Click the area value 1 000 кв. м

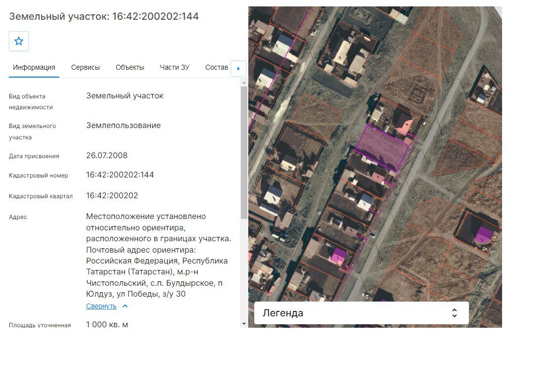[x=107, y=324]
